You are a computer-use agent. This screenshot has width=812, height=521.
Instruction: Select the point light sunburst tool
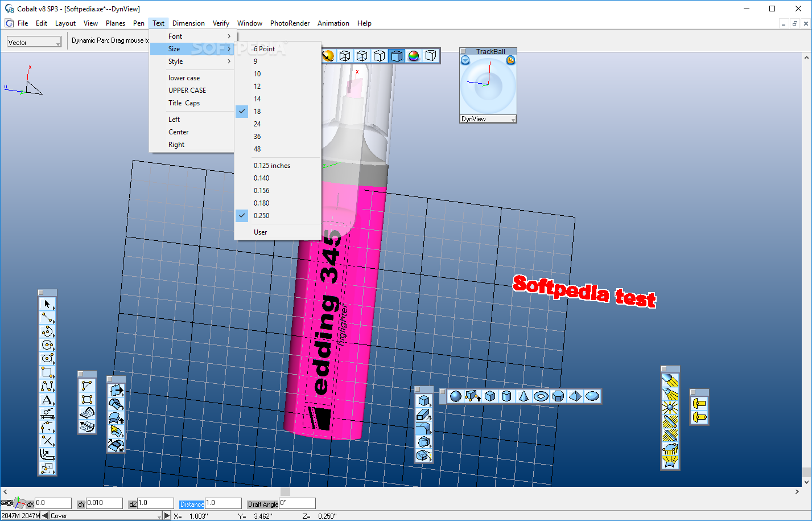(x=670, y=408)
